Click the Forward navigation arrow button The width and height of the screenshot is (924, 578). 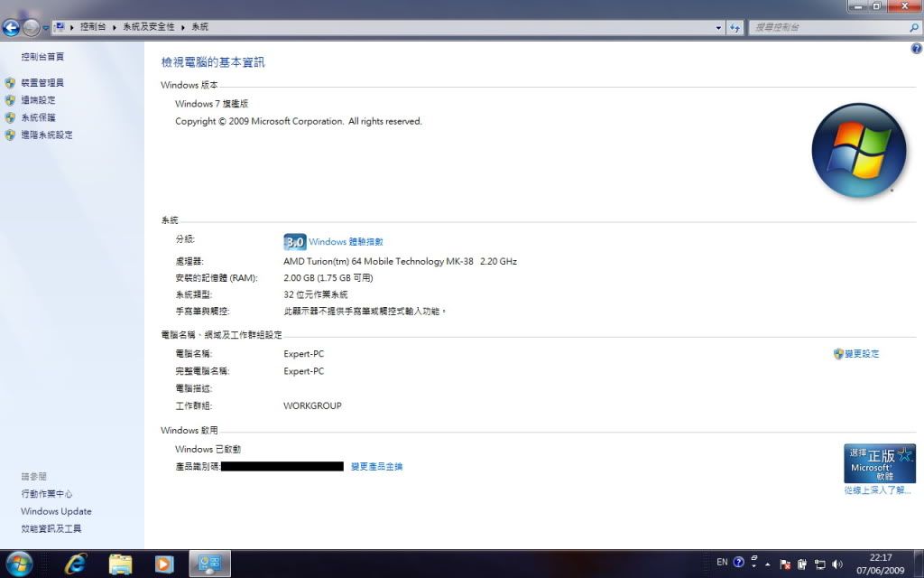point(32,27)
